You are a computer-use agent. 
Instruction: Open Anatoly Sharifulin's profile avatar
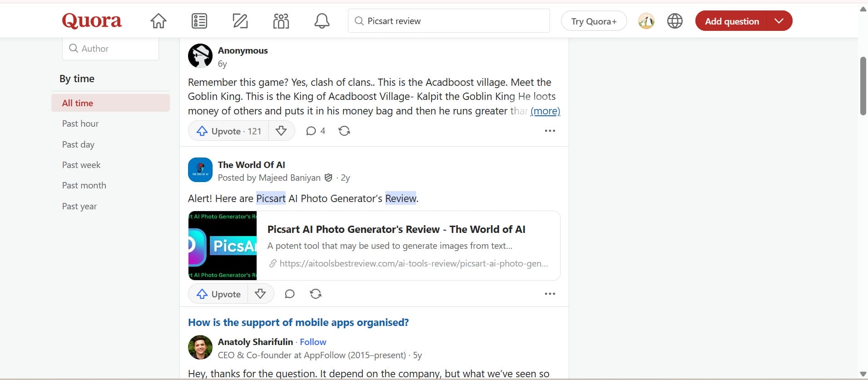[x=200, y=347]
